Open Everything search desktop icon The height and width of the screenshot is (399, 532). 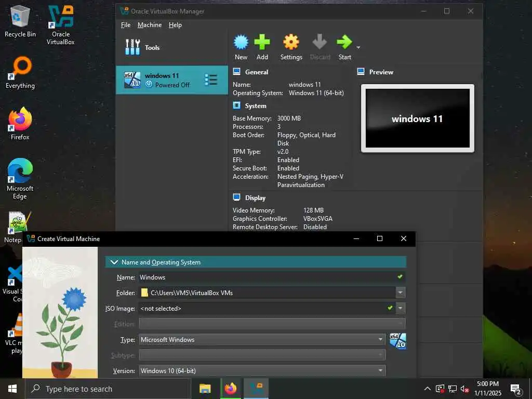coord(20,73)
